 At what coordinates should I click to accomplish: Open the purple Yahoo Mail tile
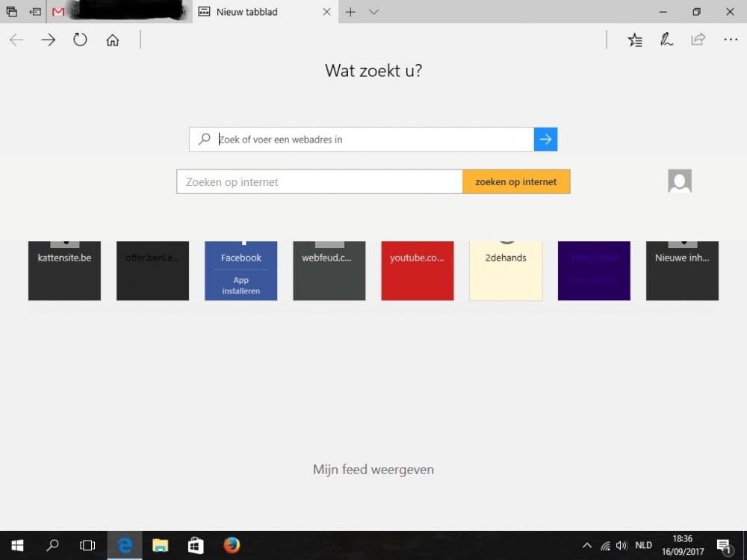pyautogui.click(x=594, y=270)
